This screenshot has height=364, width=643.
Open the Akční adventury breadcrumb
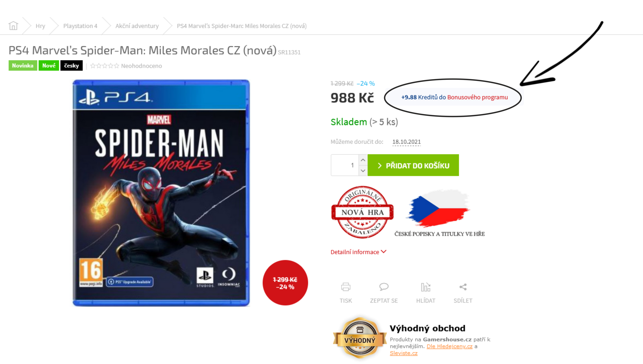point(137,26)
